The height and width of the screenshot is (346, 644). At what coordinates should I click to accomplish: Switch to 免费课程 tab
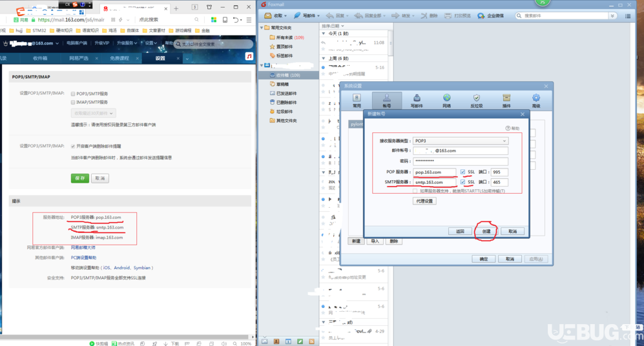119,58
